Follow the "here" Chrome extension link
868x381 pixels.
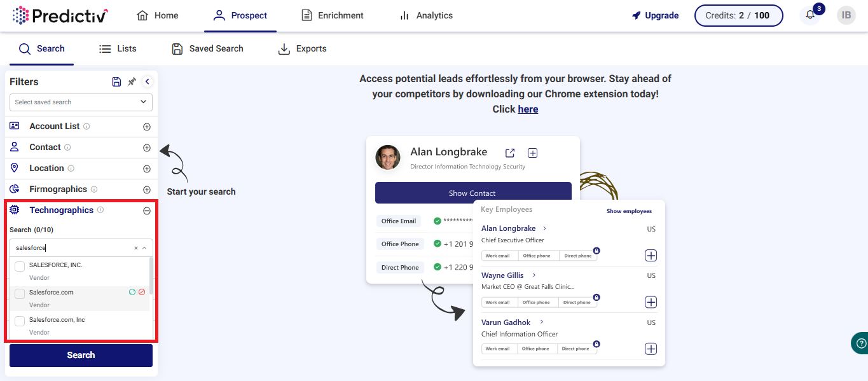528,109
